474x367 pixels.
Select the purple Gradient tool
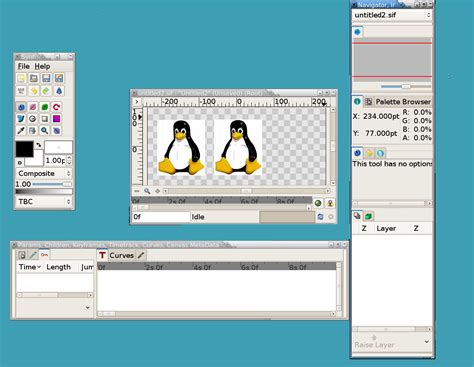[x=56, y=119]
